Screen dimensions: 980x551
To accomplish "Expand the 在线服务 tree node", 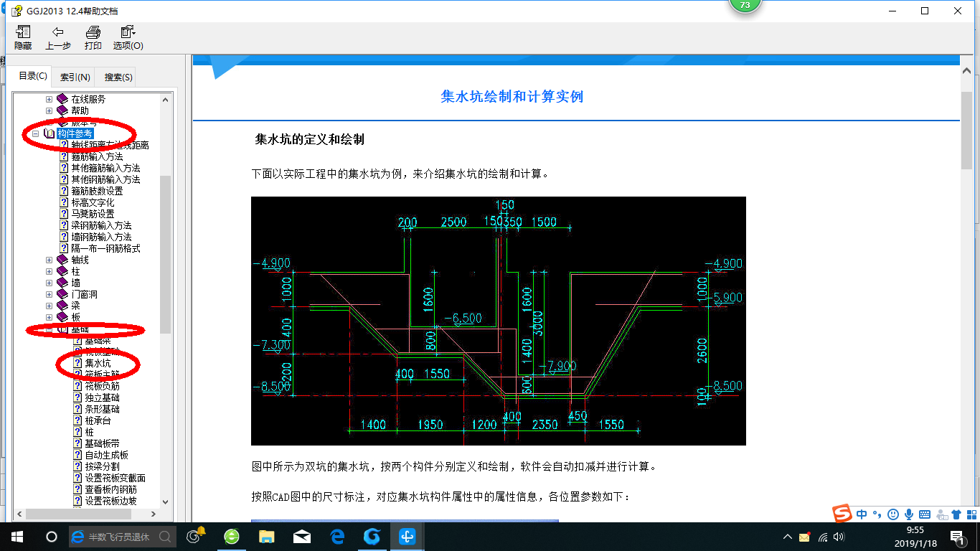I will (49, 99).
